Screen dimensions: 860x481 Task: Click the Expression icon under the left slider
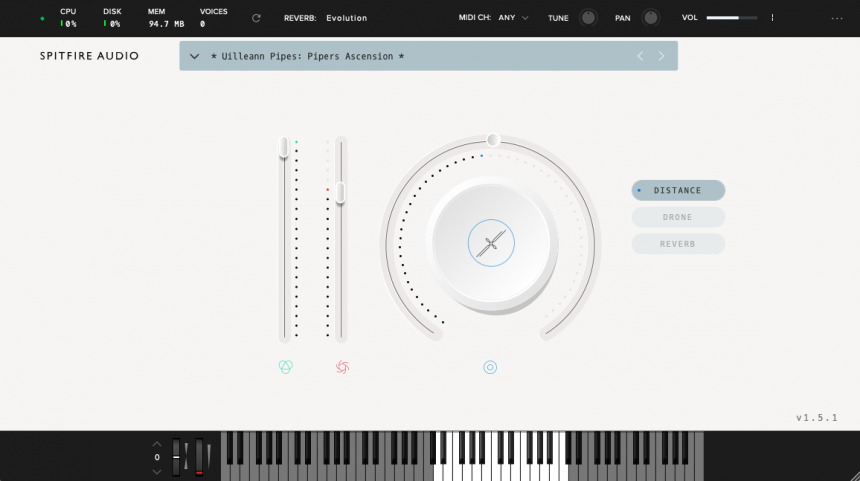[286, 367]
